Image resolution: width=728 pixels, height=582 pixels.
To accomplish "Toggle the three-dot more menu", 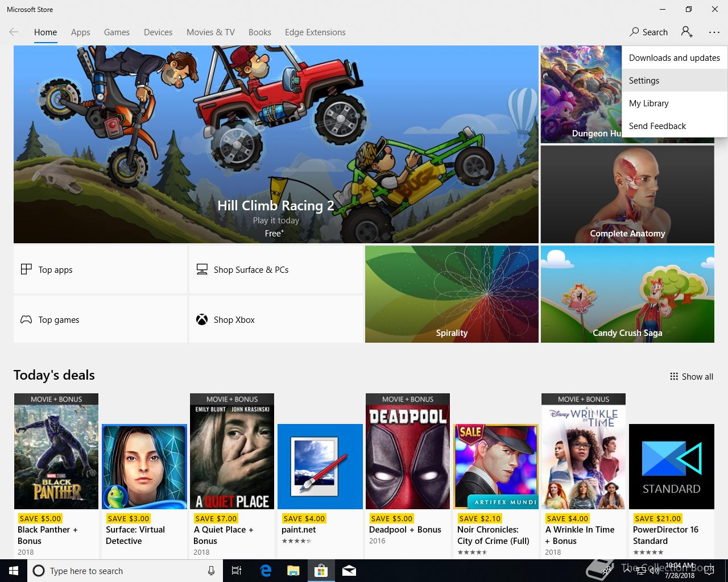I will pos(714,32).
